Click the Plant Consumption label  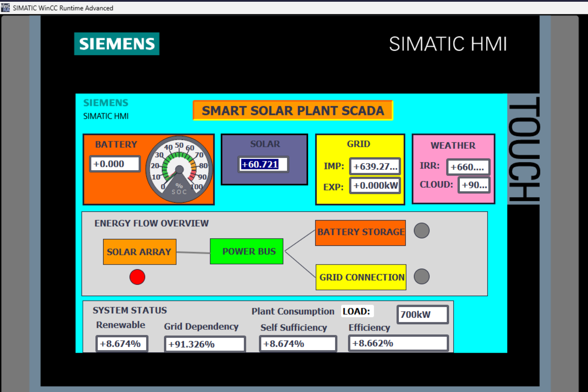pyautogui.click(x=293, y=311)
